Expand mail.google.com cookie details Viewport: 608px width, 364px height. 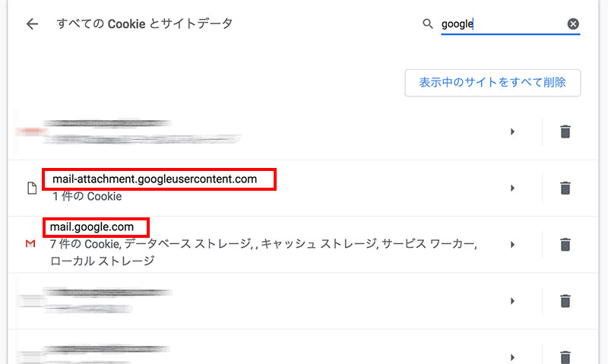(512, 244)
